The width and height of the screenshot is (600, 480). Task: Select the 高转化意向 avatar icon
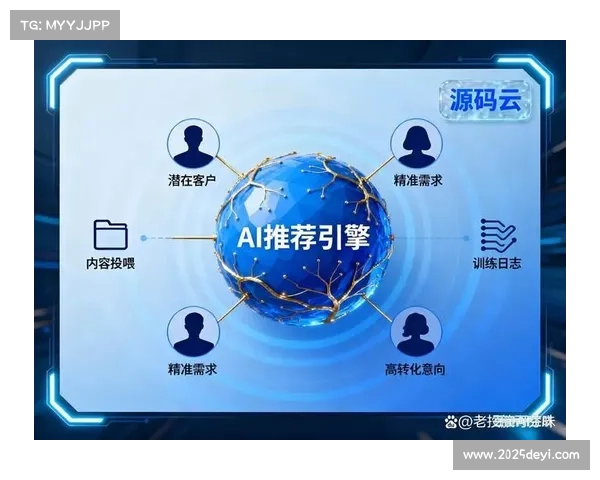414,332
